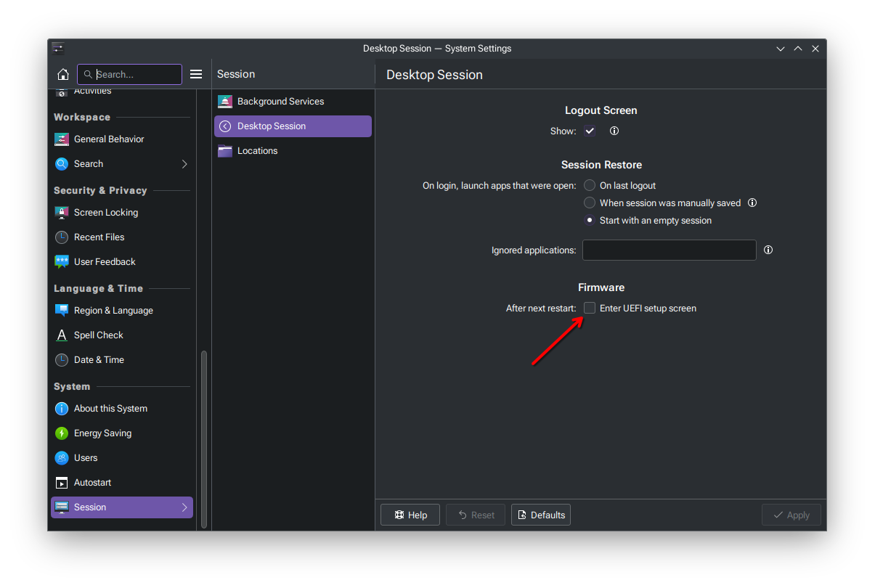The image size is (875, 588).
Task: Open the Users settings page
Action: (85, 458)
